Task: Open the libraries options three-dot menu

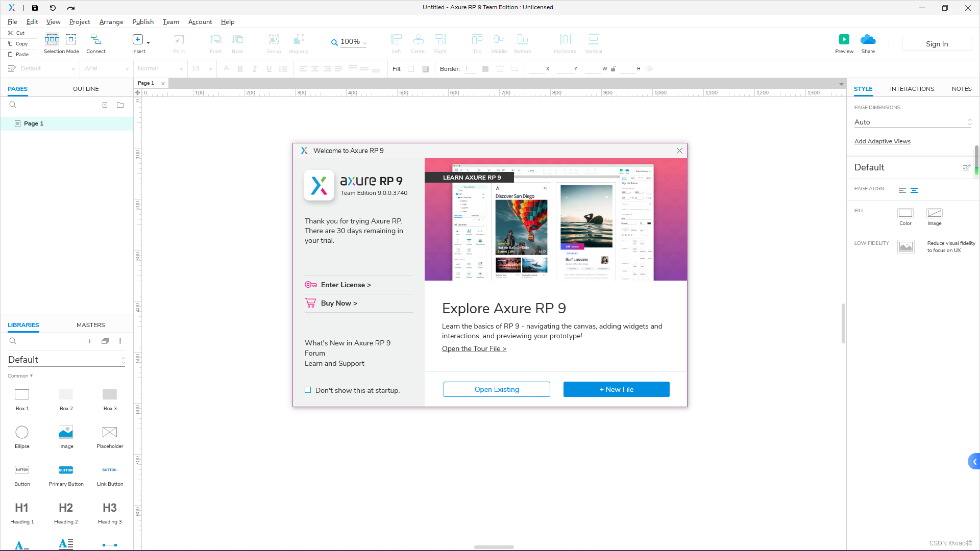Action: tap(120, 341)
